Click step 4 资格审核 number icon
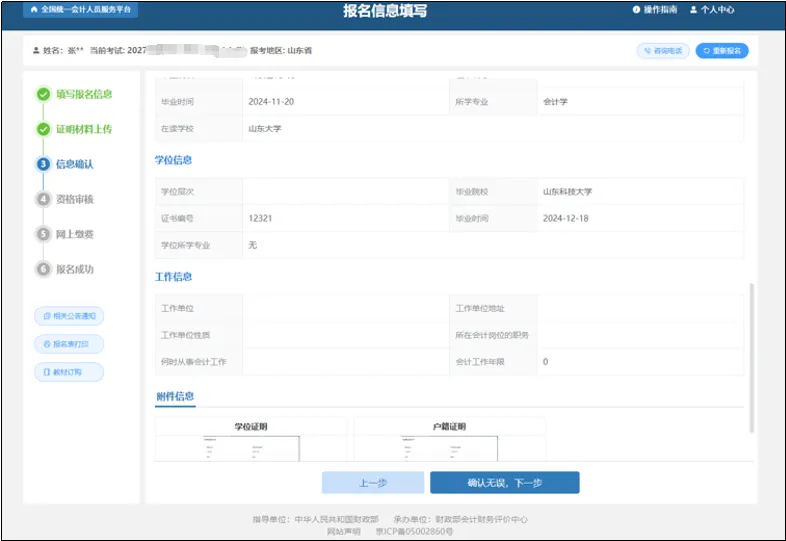The width and height of the screenshot is (786, 541). point(44,199)
